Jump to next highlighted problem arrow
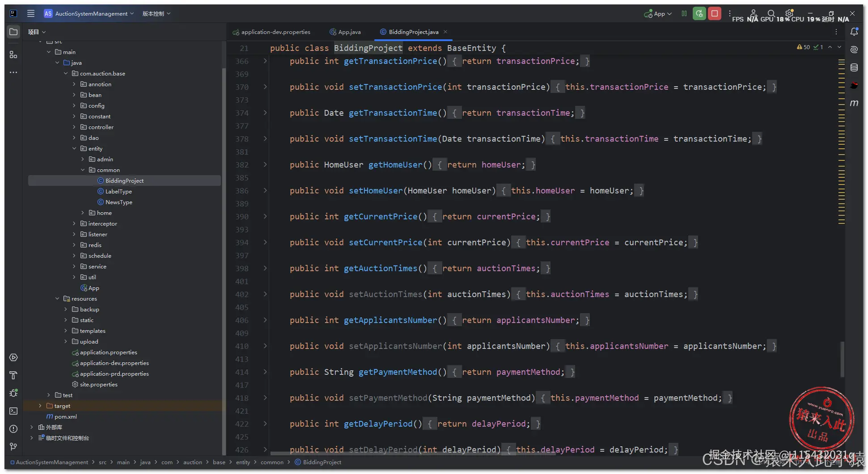868x474 pixels. coord(839,47)
